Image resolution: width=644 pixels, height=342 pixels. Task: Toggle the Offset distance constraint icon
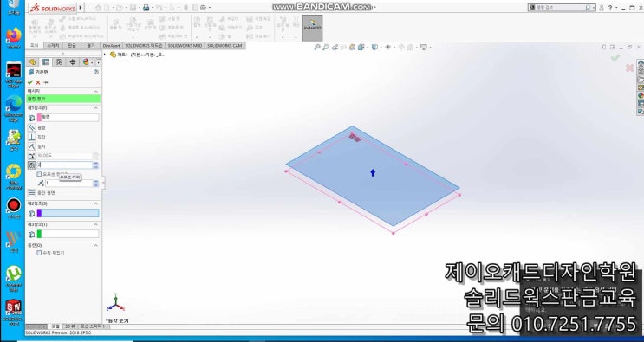[31, 165]
